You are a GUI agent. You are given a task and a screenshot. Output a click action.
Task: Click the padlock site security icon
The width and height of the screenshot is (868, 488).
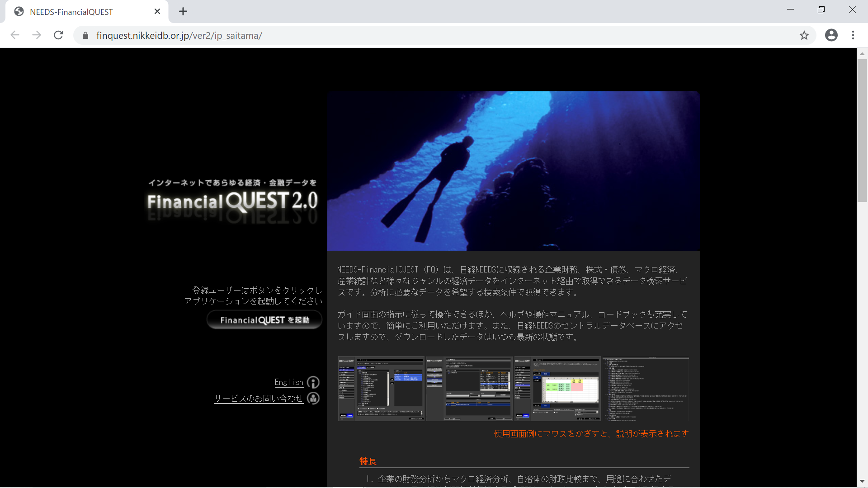[x=85, y=36]
